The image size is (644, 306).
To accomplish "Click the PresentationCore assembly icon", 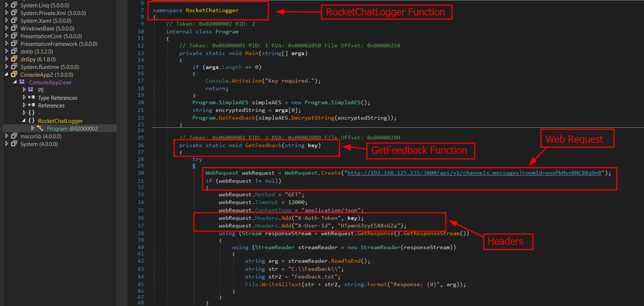I will tap(14, 36).
